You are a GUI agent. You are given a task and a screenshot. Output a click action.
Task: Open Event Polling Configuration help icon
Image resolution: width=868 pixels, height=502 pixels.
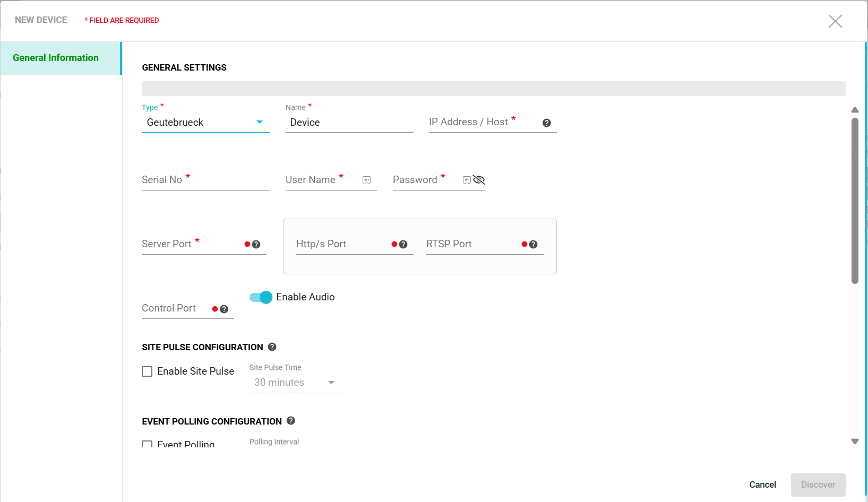(x=291, y=421)
